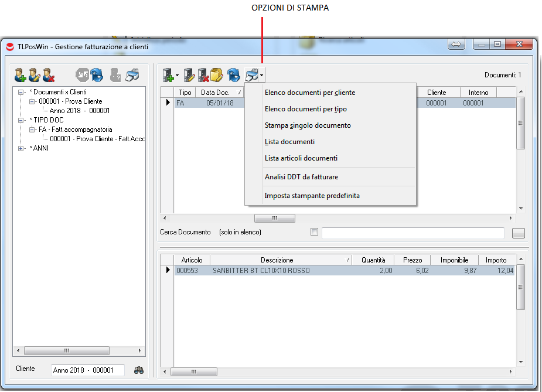
Task: Click the edit document pencil icon
Action: coord(189,75)
